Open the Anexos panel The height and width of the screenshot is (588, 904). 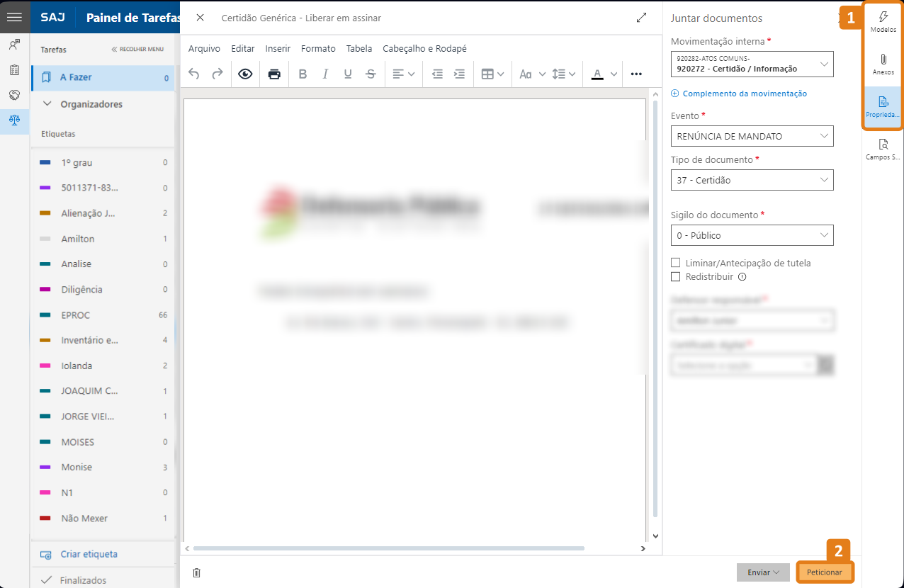click(x=883, y=64)
